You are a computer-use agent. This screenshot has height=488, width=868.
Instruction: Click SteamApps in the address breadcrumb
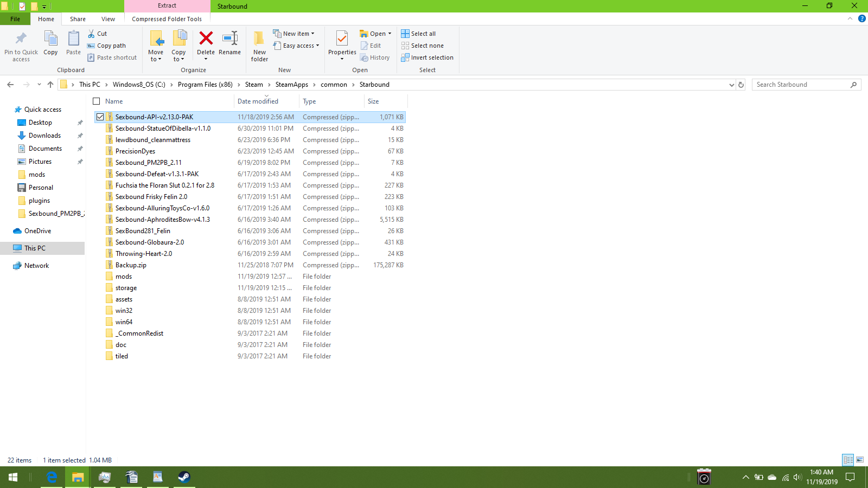click(291, 85)
